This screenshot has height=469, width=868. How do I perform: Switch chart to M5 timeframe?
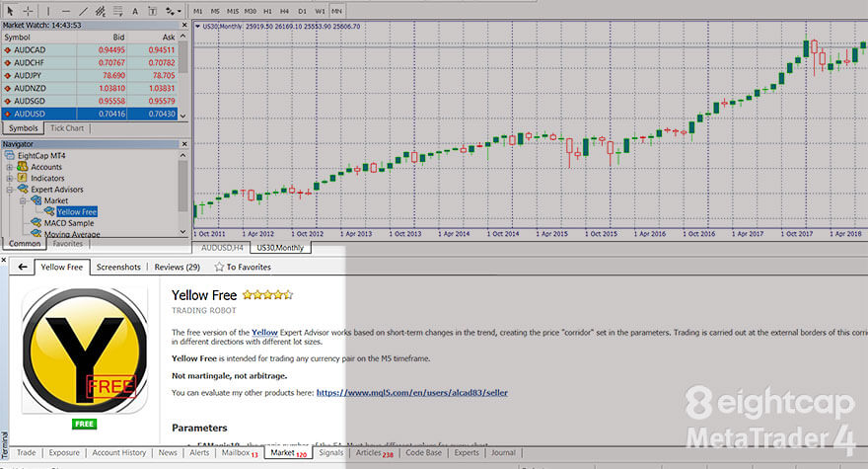215,11
